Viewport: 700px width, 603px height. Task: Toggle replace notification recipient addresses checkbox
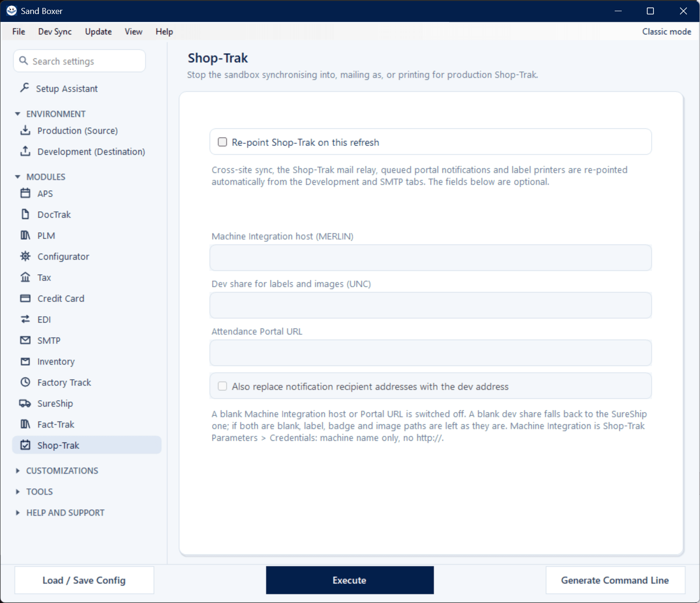(x=223, y=386)
